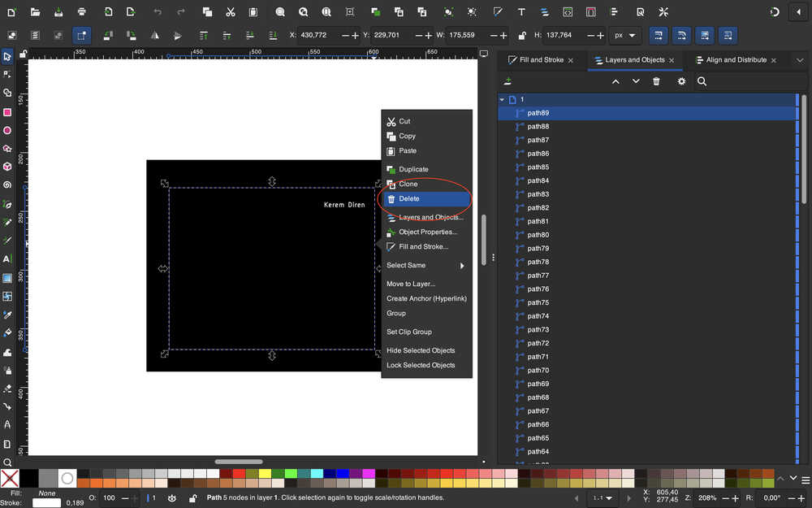Open the dock tabs overflow chevron
This screenshot has height=508, width=812.
pos(800,60)
